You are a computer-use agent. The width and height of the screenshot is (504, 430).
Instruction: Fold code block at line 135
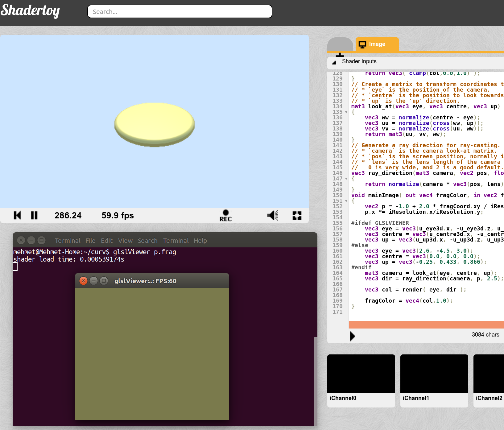click(x=346, y=112)
